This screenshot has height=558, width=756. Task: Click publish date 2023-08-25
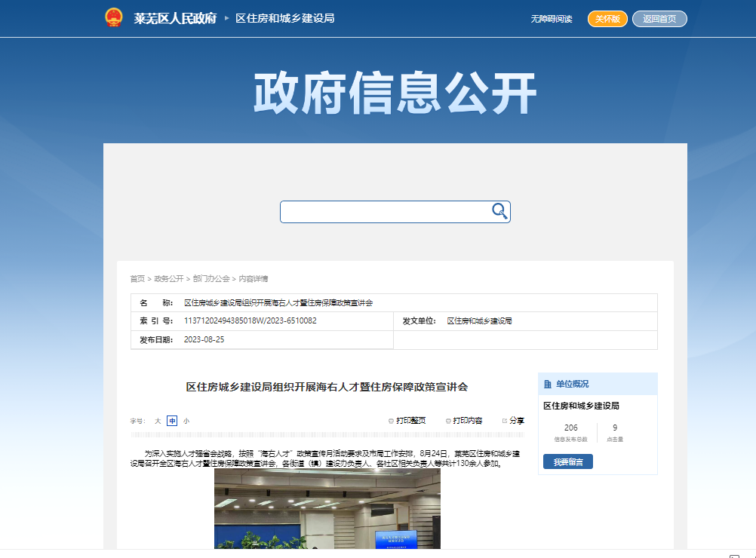204,340
